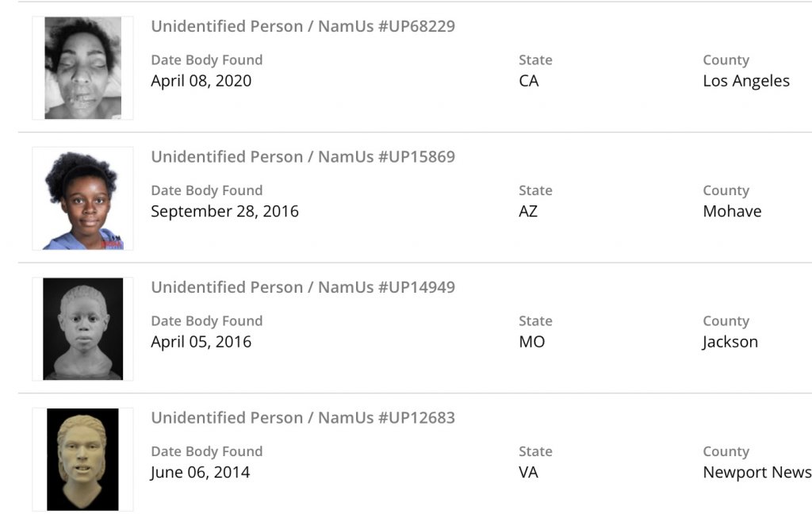Click the date April 08, 2020
The image size is (812, 518).
coord(201,81)
